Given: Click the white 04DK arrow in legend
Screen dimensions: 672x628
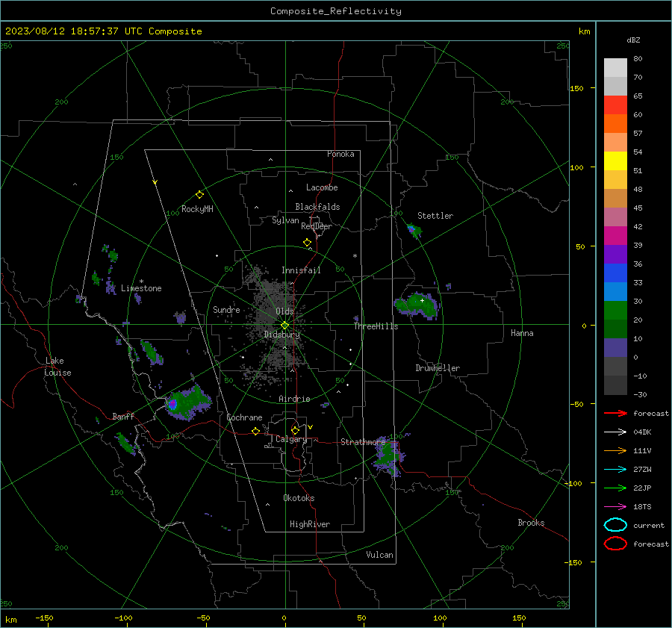Looking at the screenshot, I should [x=615, y=432].
